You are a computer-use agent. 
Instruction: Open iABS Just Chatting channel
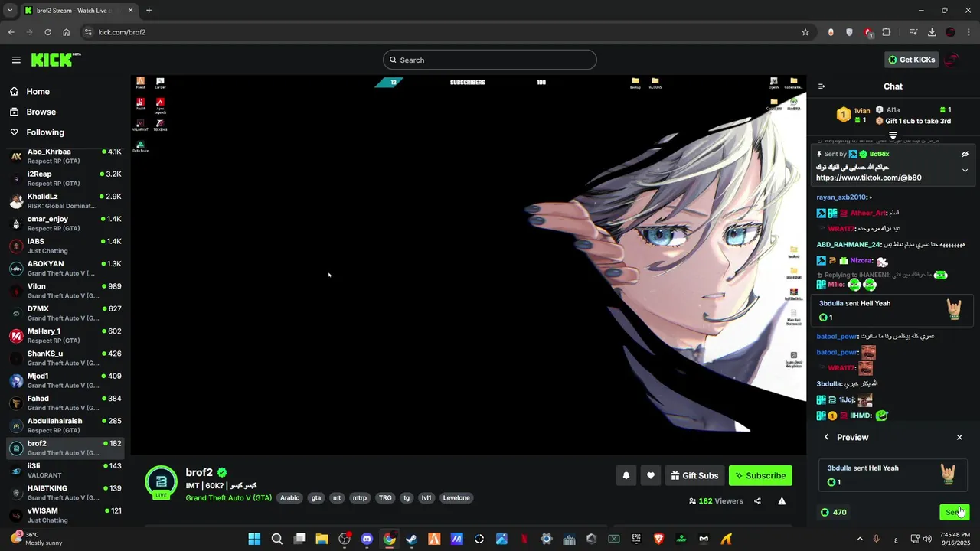tap(65, 246)
